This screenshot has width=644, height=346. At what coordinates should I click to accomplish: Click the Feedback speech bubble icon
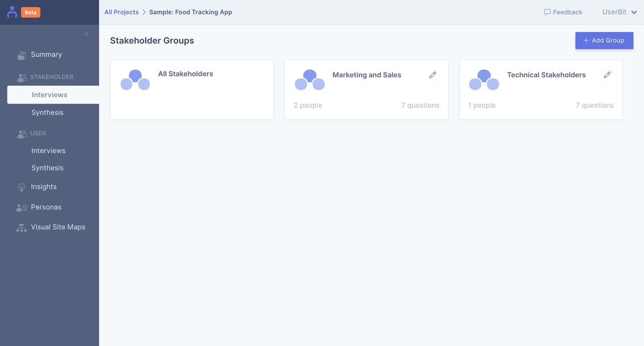[x=547, y=12]
